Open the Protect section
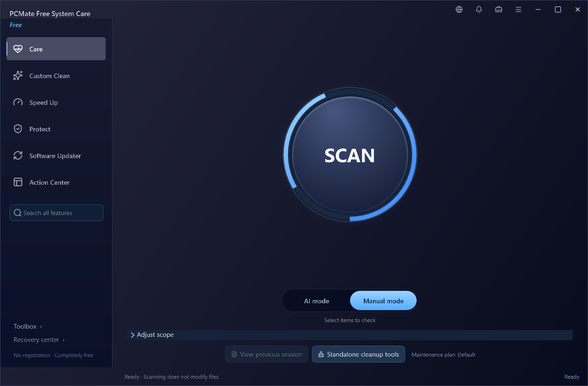Image resolution: width=588 pixels, height=386 pixels. point(56,129)
